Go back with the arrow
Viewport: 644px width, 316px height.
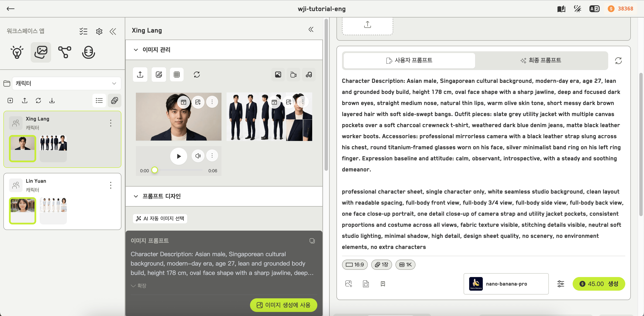[x=10, y=9]
